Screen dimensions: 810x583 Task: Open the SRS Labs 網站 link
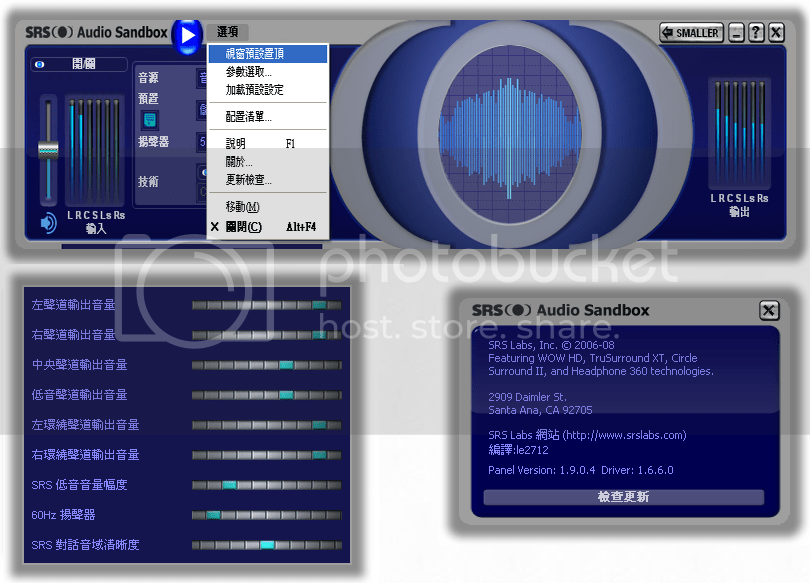coord(587,435)
